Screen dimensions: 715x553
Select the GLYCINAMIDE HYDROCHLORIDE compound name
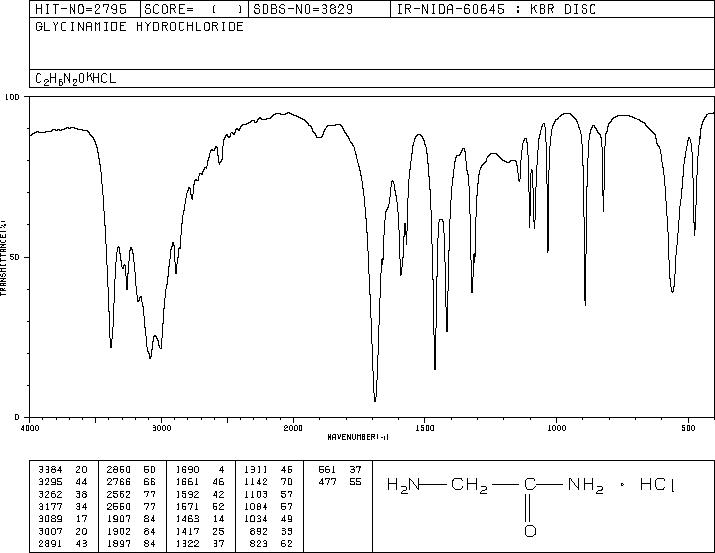coord(140,27)
